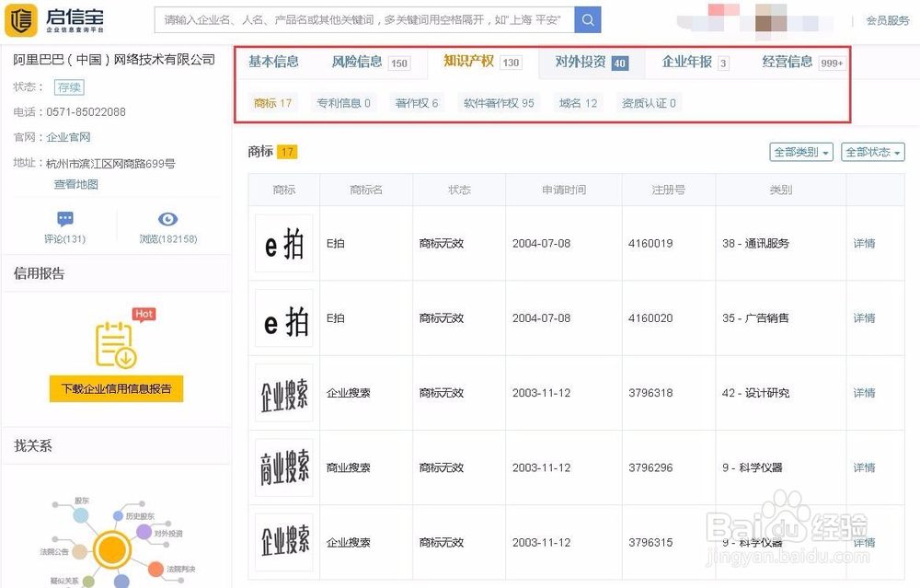Click the 法院公告 node in relationship graph

(x=80, y=551)
